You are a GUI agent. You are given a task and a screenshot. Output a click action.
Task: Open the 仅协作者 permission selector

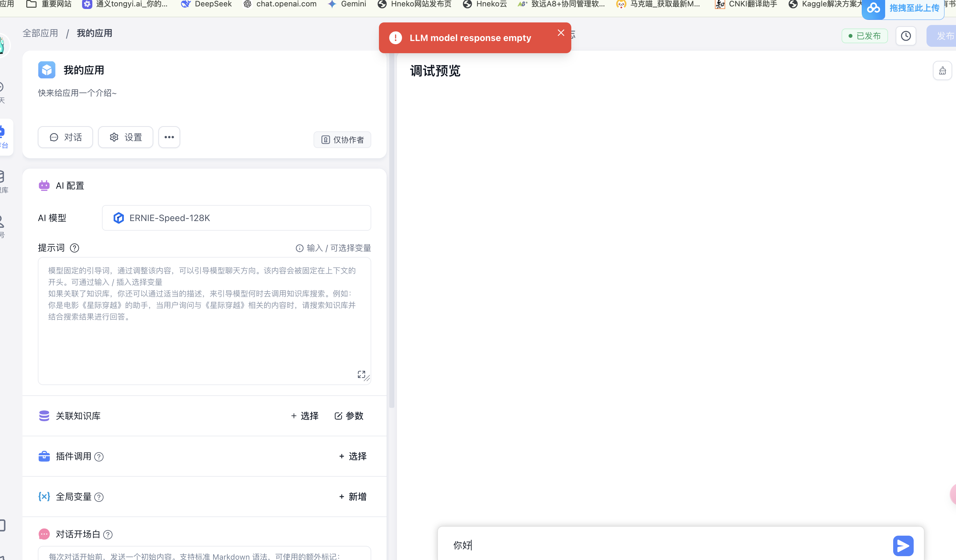pyautogui.click(x=342, y=140)
